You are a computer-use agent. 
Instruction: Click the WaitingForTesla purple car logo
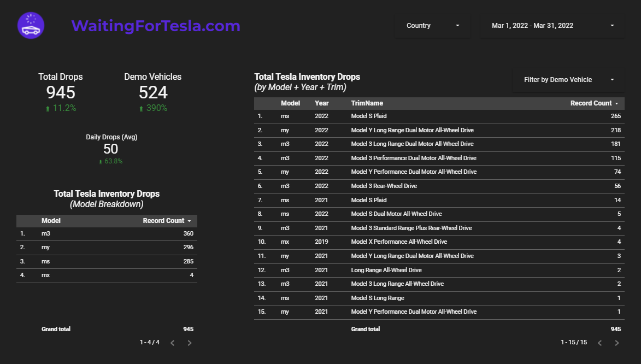click(31, 25)
